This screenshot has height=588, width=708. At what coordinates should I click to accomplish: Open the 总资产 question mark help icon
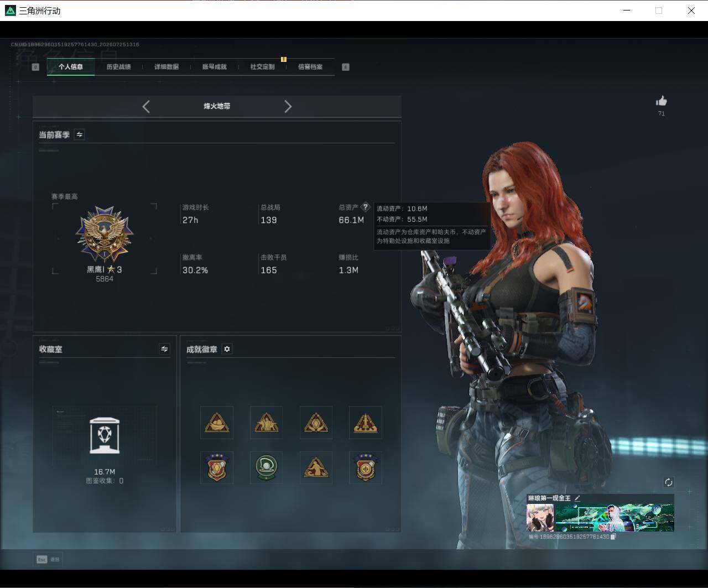(x=365, y=207)
